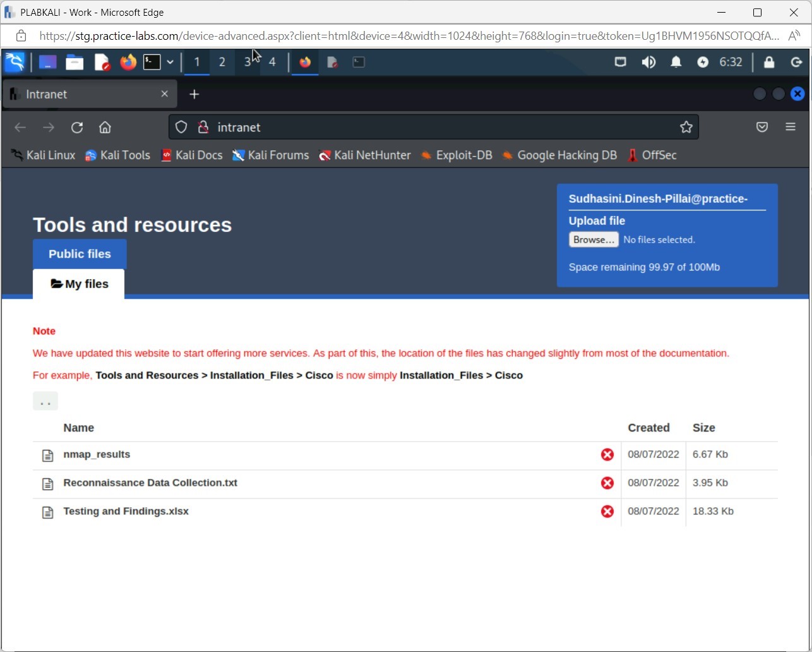812x652 pixels.
Task: Open the Kali applications menu
Action: (x=15, y=62)
